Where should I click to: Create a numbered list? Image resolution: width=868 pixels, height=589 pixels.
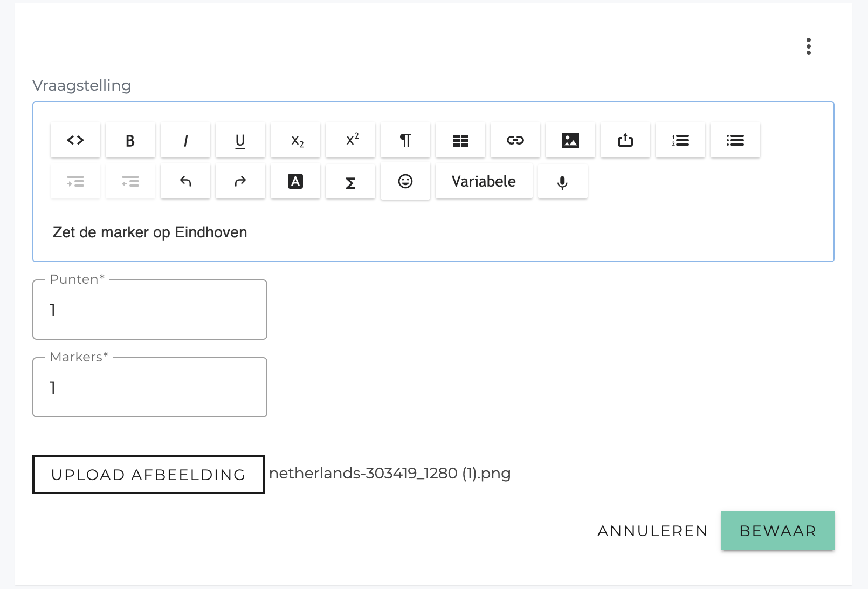pyautogui.click(x=680, y=140)
